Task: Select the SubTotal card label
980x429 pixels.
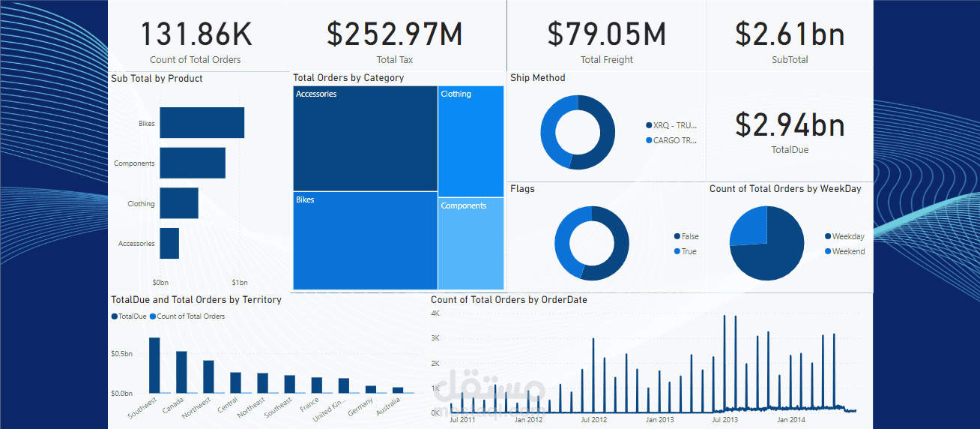Action: click(790, 60)
